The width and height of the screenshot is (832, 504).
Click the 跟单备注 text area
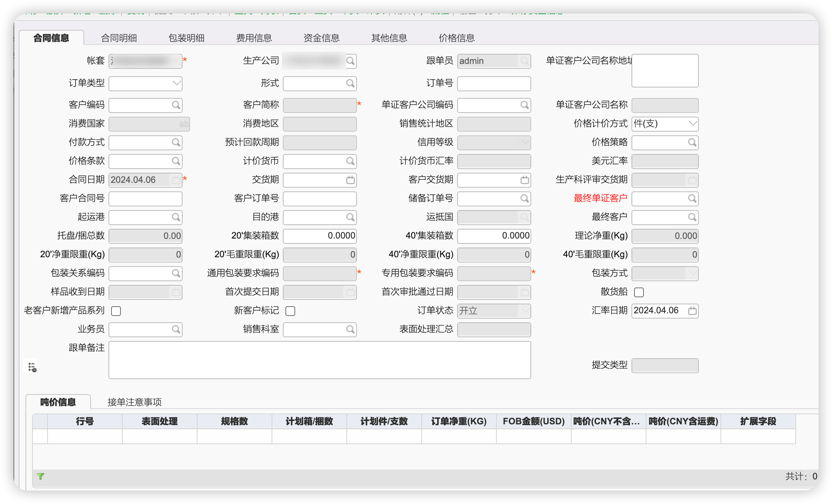319,360
